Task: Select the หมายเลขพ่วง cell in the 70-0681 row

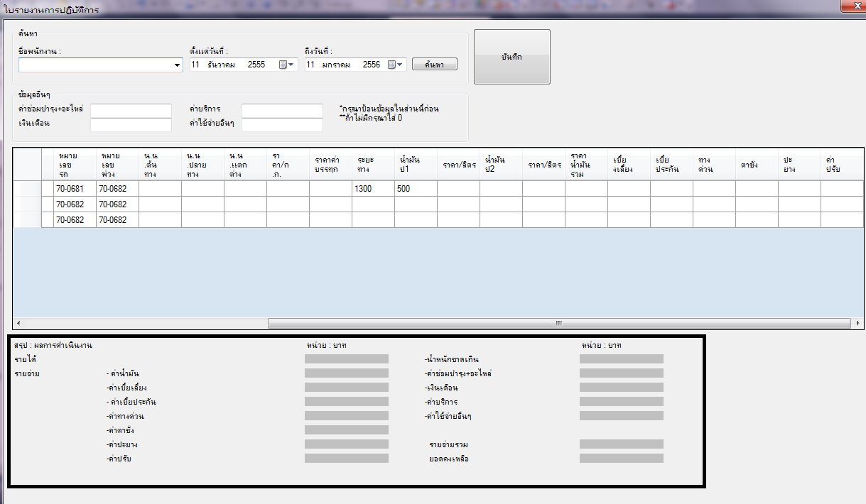Action: tap(117, 189)
